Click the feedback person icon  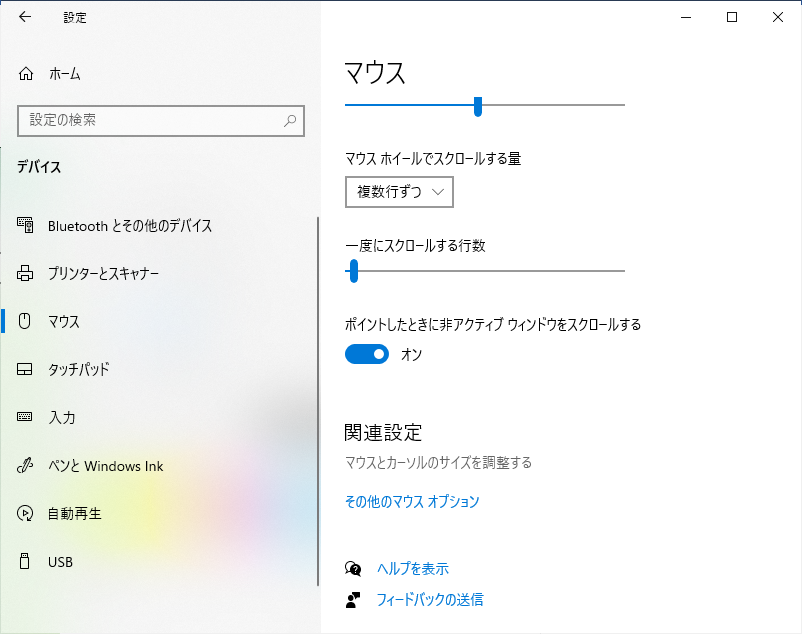pos(353,600)
